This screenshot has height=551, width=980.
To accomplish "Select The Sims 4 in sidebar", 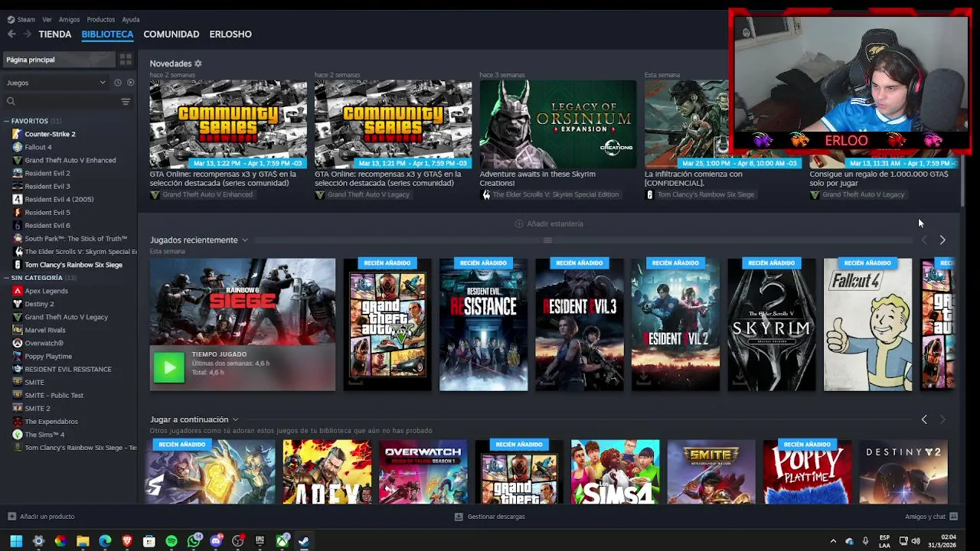I will pyautogui.click(x=44, y=435).
